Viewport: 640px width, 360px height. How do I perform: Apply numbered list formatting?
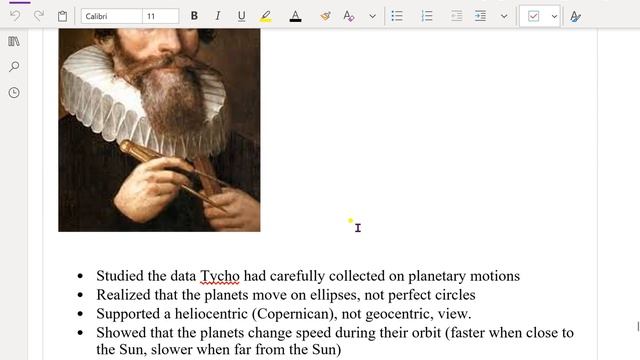427,16
